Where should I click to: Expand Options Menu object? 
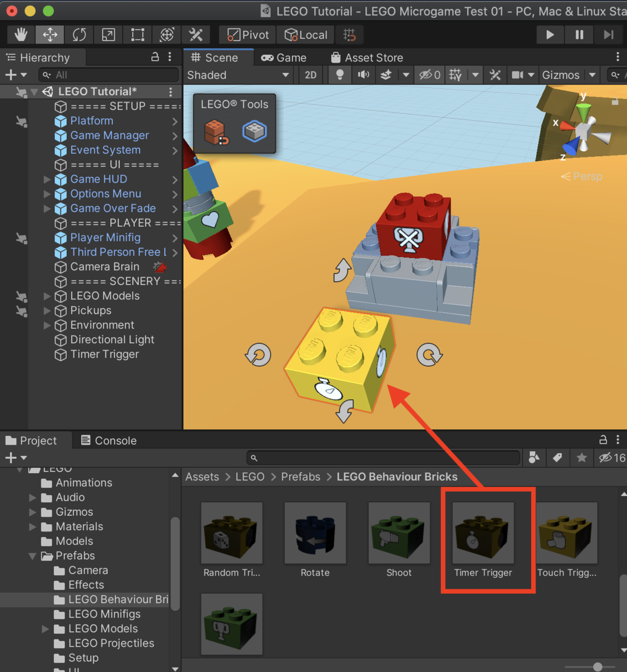coord(47,194)
